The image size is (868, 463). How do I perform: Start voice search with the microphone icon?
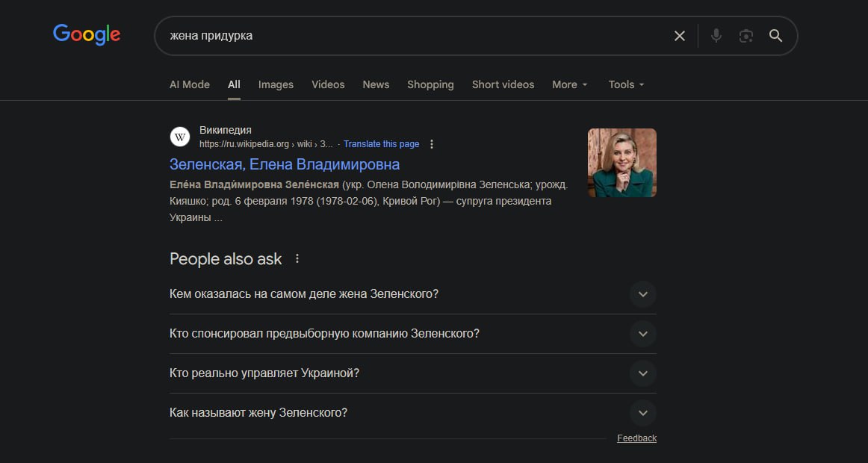(716, 36)
